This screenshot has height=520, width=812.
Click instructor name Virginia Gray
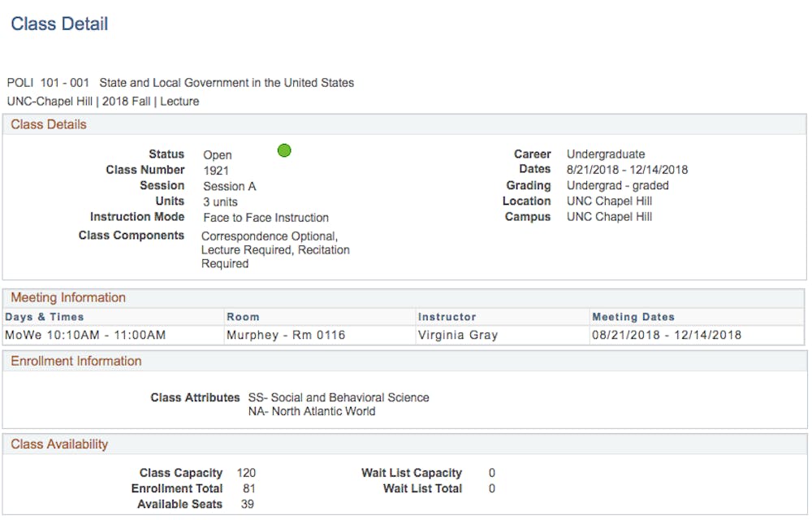pyautogui.click(x=458, y=335)
